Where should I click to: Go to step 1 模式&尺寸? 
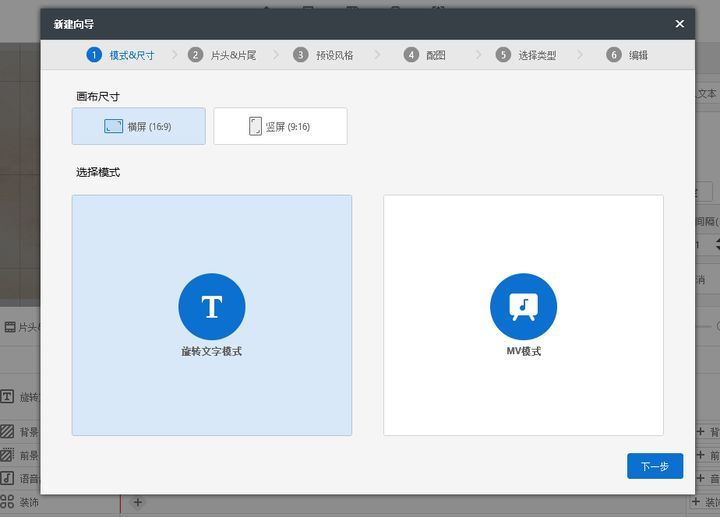tap(120, 55)
